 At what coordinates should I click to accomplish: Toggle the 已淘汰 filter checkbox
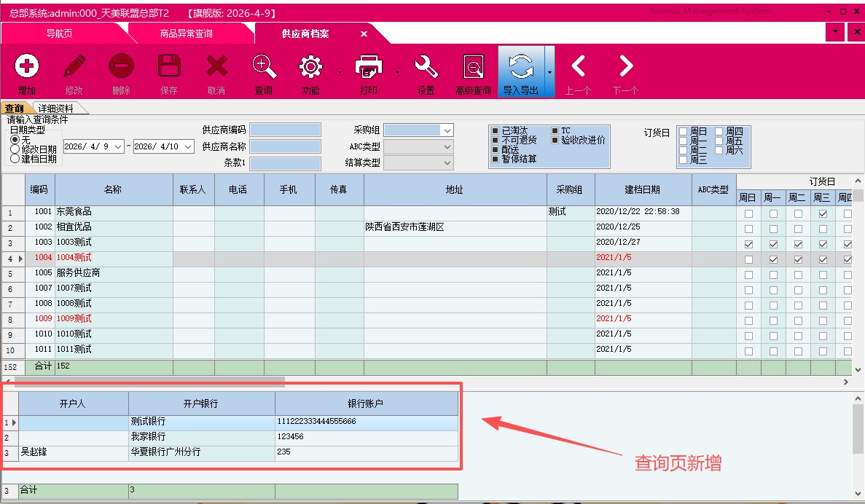click(496, 131)
